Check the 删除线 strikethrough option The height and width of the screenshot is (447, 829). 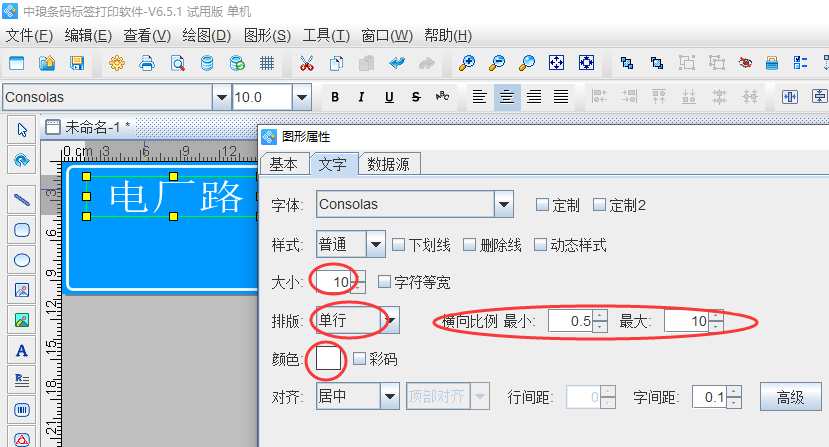[469, 244]
